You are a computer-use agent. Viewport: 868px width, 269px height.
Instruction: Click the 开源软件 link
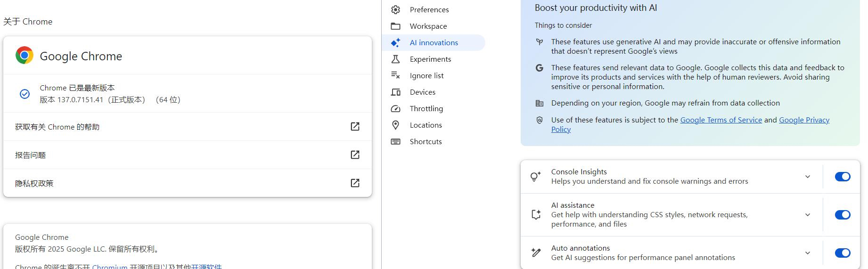coord(206,266)
